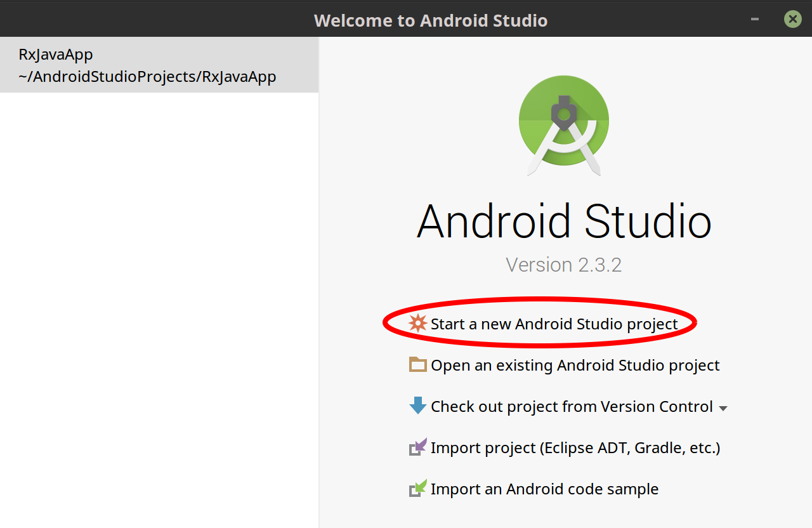The height and width of the screenshot is (528, 812).
Task: Click the Android Studio compass logo
Action: coord(564,126)
